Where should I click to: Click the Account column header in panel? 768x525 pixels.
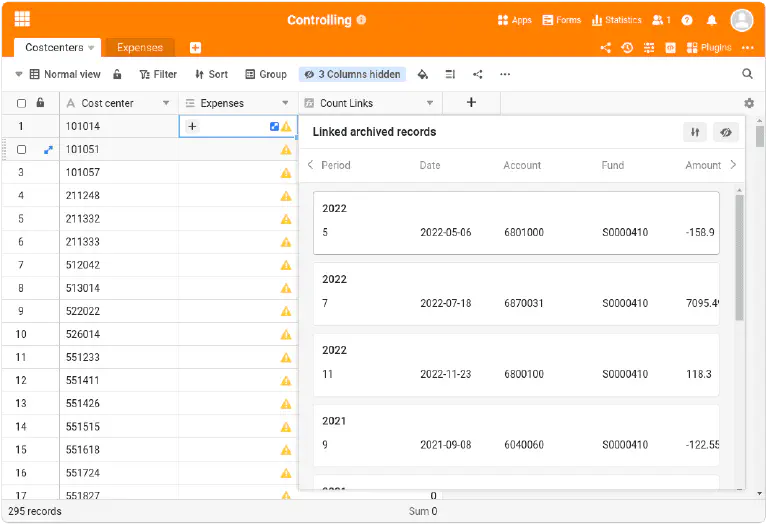click(522, 166)
